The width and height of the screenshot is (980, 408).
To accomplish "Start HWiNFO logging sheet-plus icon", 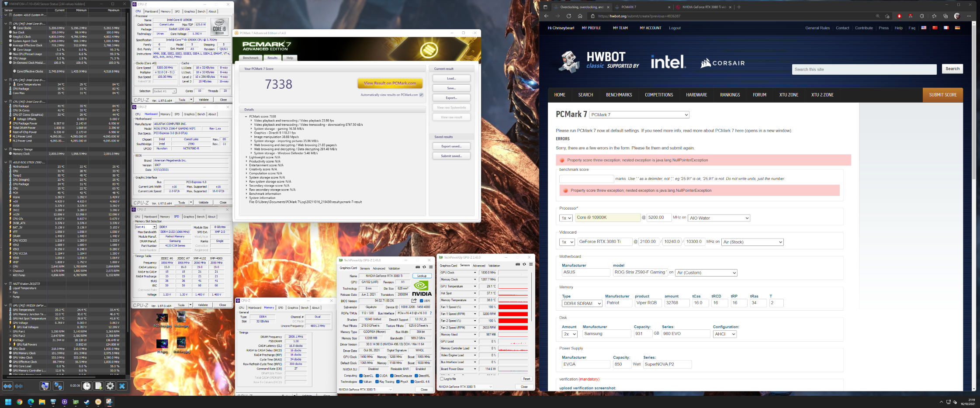I will click(x=99, y=386).
